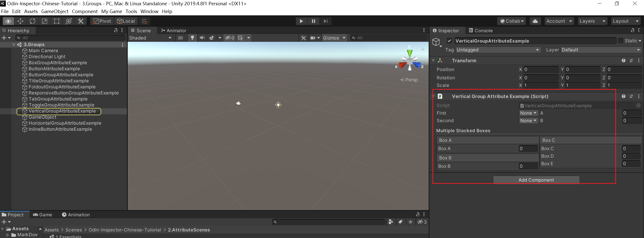Open Vertical Group script component options menu
Screen dimensions: 644x238
639,96
